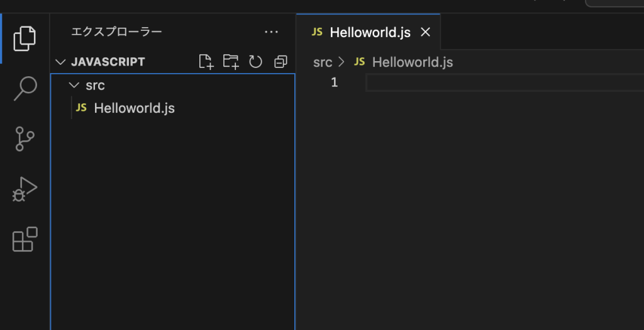
Task: Click the New File icon
Action: tap(206, 62)
